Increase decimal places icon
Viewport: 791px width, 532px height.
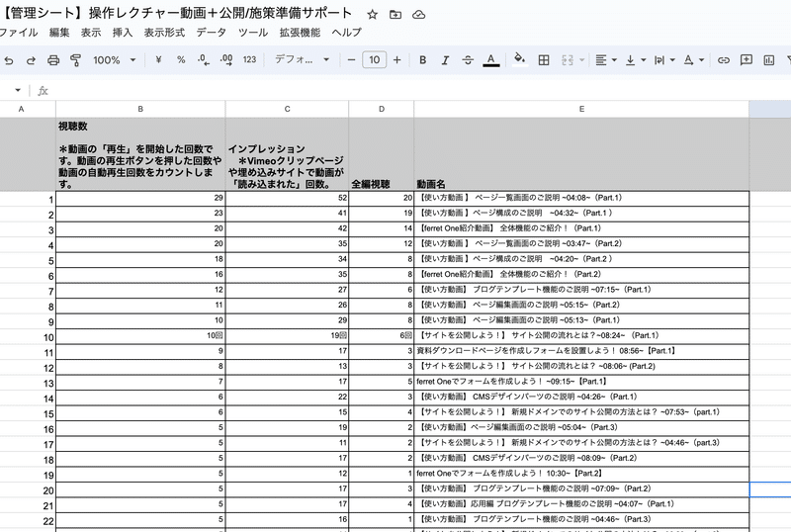pos(226,59)
